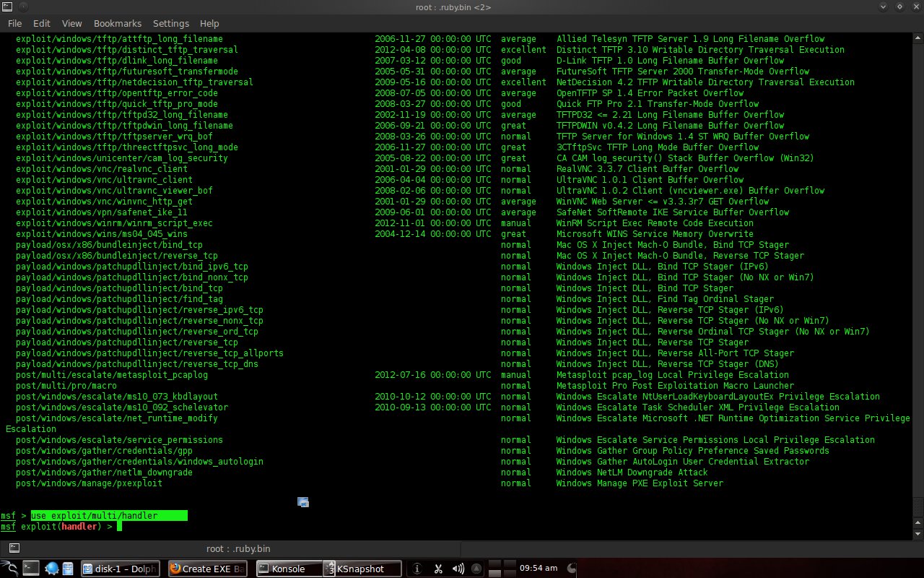Image resolution: width=924 pixels, height=578 pixels.
Task: Open the File menu
Action: (14, 23)
